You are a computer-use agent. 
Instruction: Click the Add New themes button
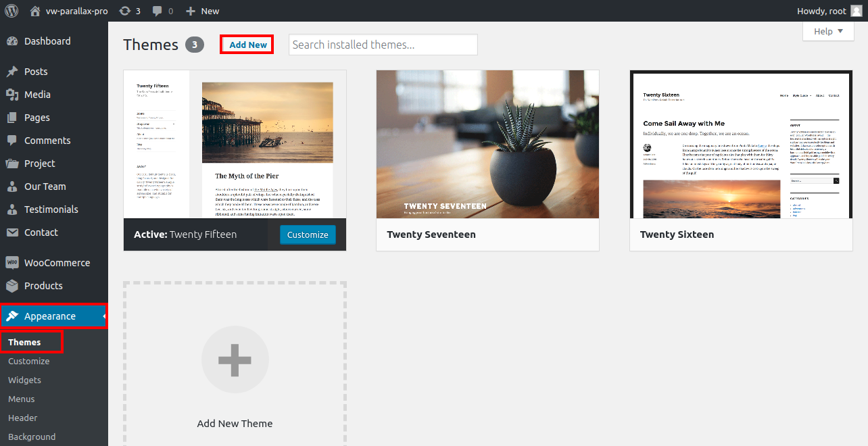[248, 45]
